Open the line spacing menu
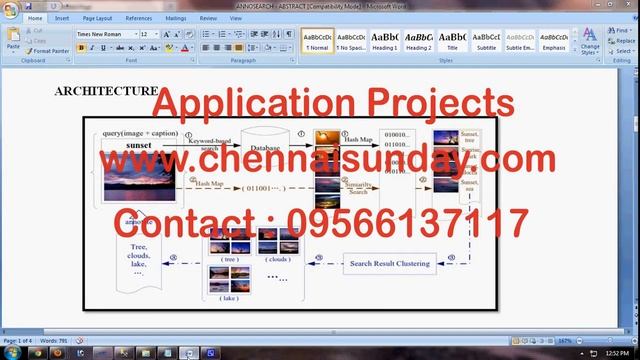640x360 pixels. coord(253,48)
